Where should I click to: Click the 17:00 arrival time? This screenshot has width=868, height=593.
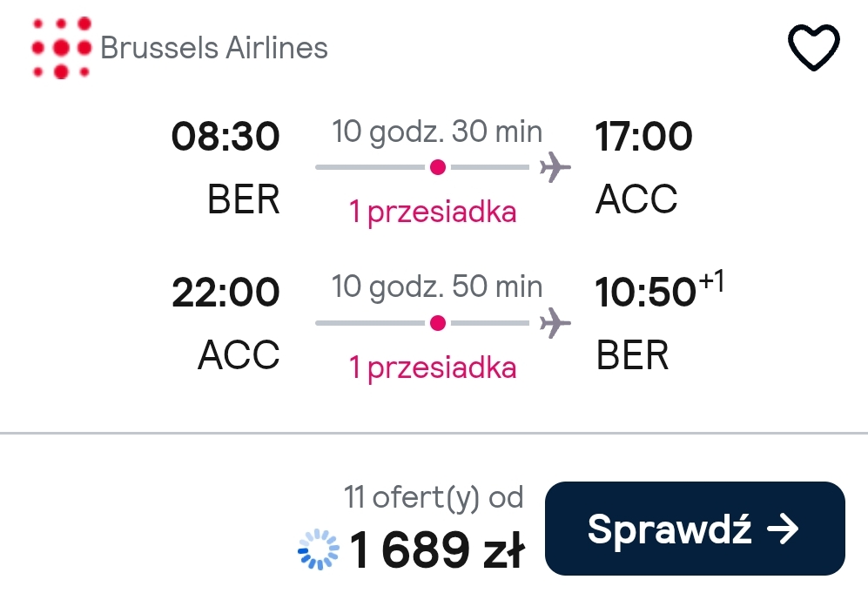643,136
